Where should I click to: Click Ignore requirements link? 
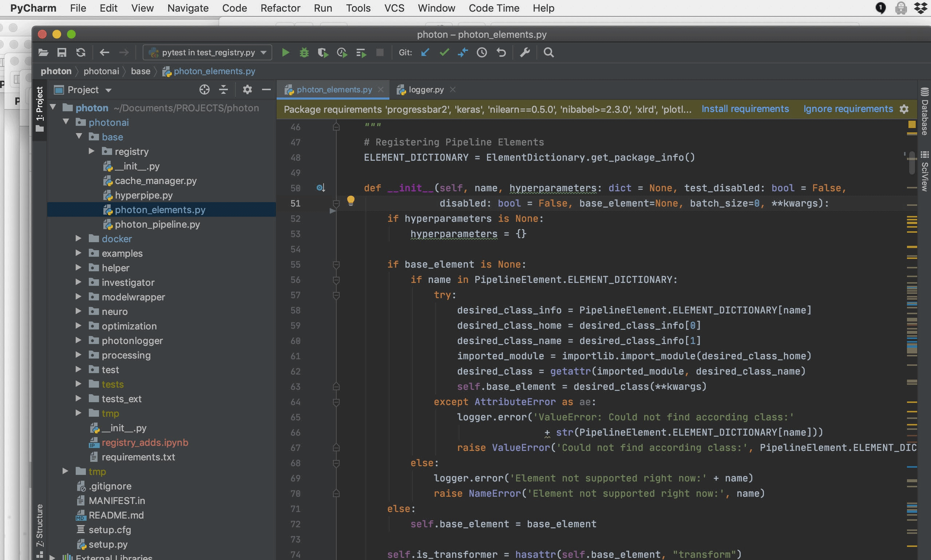[x=848, y=109]
